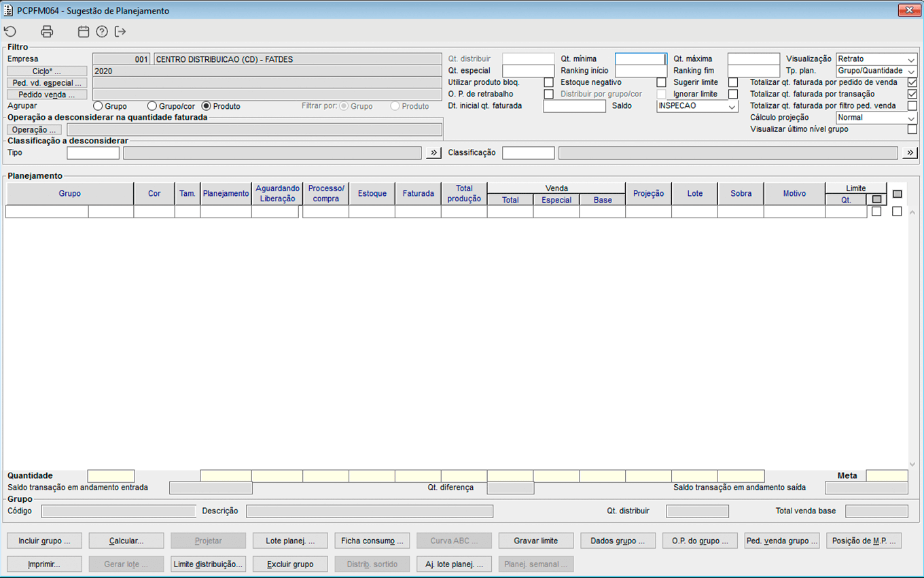Click the help question mark icon
Viewport: 924px width, 578px height.
tap(102, 31)
